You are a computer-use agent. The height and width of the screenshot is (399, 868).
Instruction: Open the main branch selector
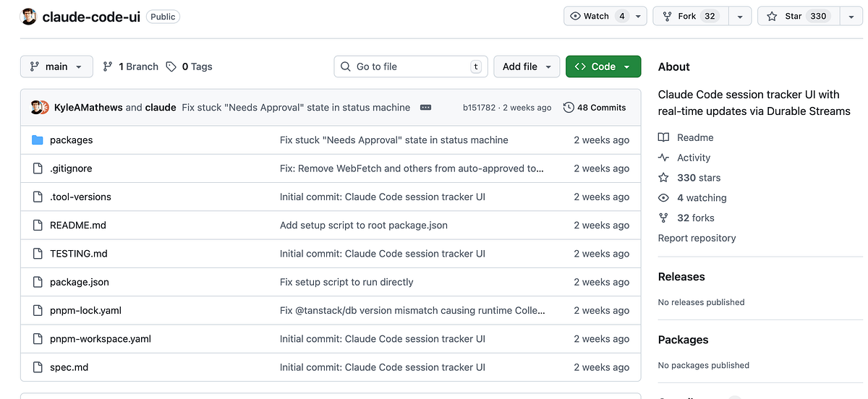click(56, 66)
